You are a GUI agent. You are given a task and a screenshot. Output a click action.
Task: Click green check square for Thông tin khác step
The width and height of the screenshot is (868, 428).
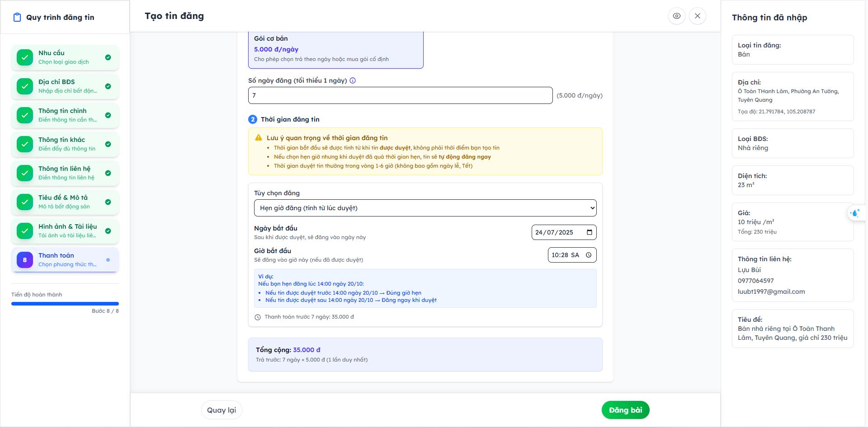coord(25,144)
